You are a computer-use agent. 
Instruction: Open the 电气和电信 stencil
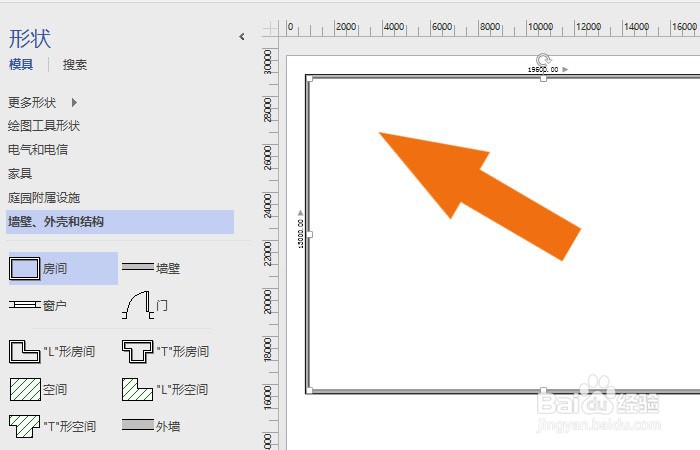[x=38, y=150]
